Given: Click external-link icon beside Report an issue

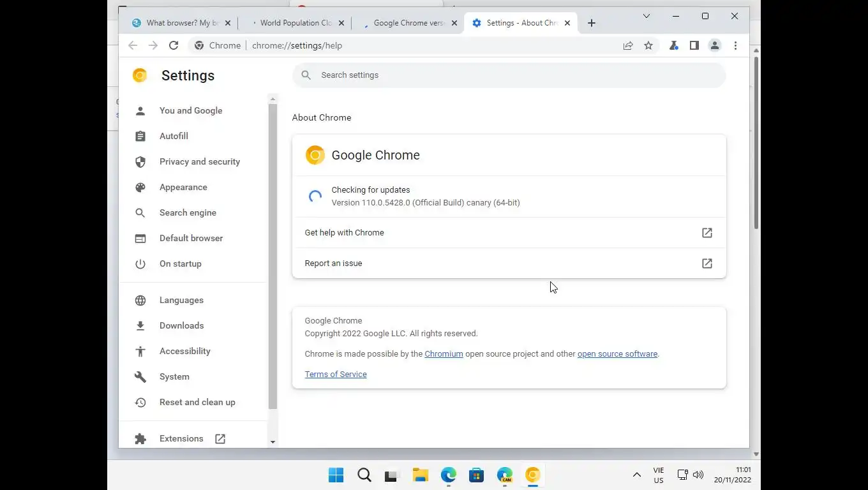Looking at the screenshot, I should (707, 264).
